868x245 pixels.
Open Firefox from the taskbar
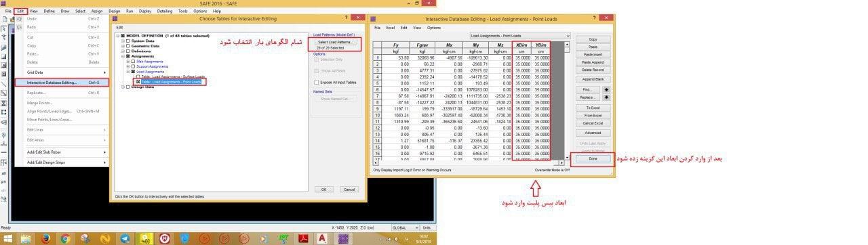coord(45,238)
